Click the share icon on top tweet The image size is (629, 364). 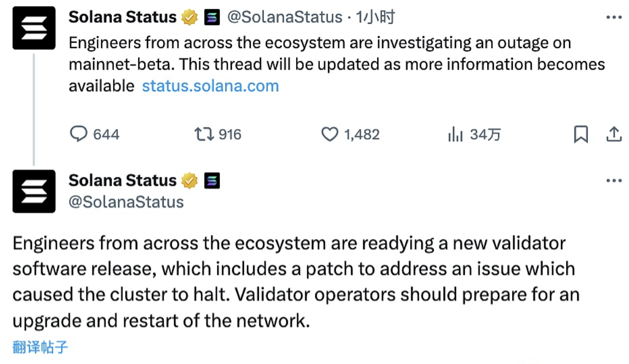[614, 134]
